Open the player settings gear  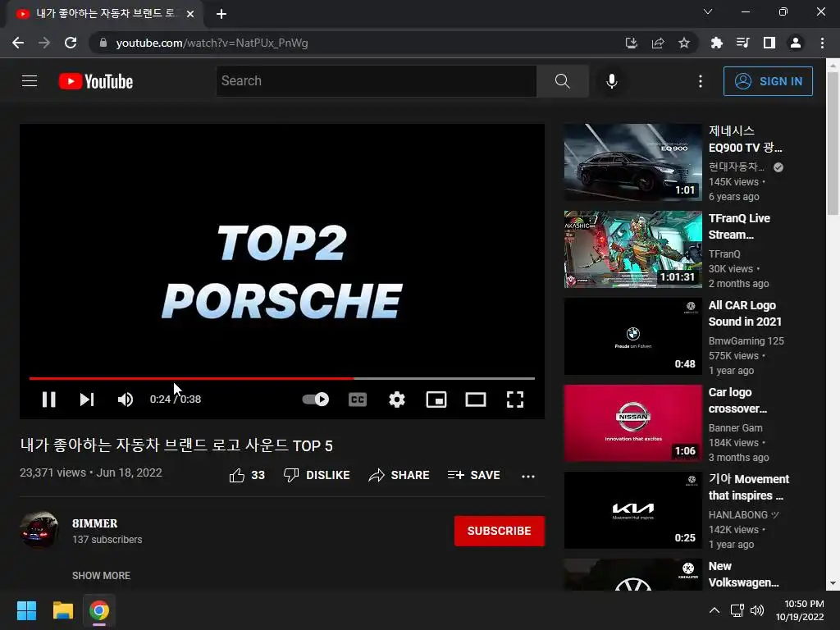point(397,399)
